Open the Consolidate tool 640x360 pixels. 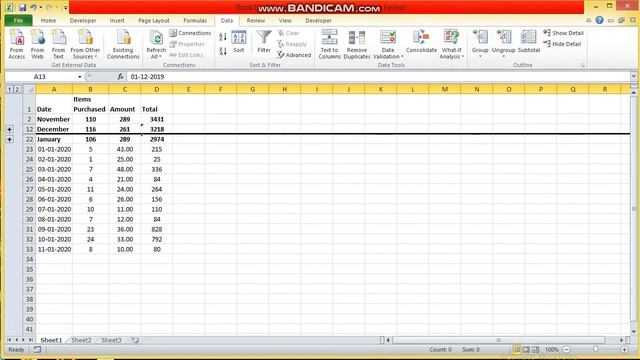(421, 42)
